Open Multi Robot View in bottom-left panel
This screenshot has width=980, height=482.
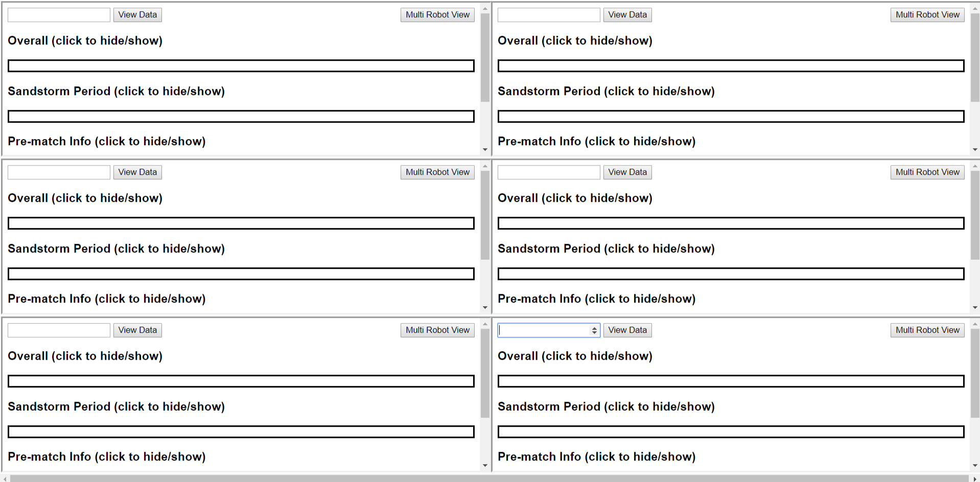(x=437, y=330)
